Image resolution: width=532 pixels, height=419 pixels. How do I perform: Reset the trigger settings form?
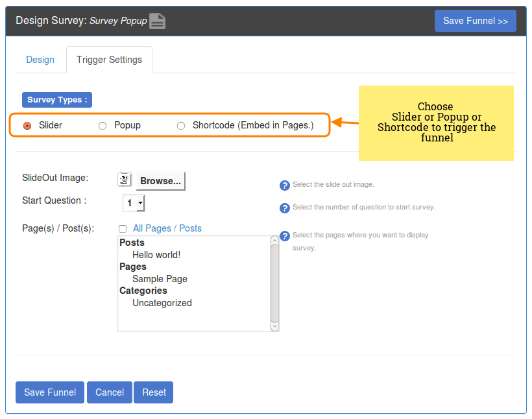click(x=153, y=392)
